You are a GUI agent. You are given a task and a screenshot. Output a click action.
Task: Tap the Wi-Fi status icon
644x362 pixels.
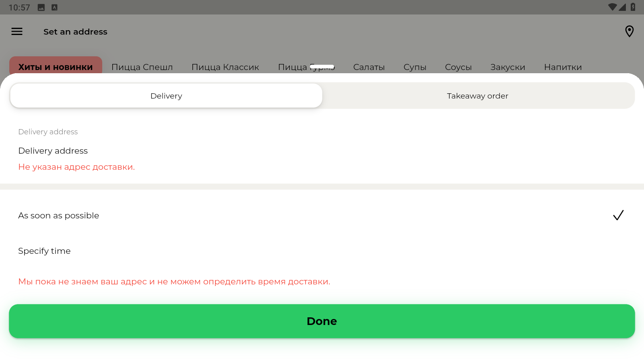[612, 7]
